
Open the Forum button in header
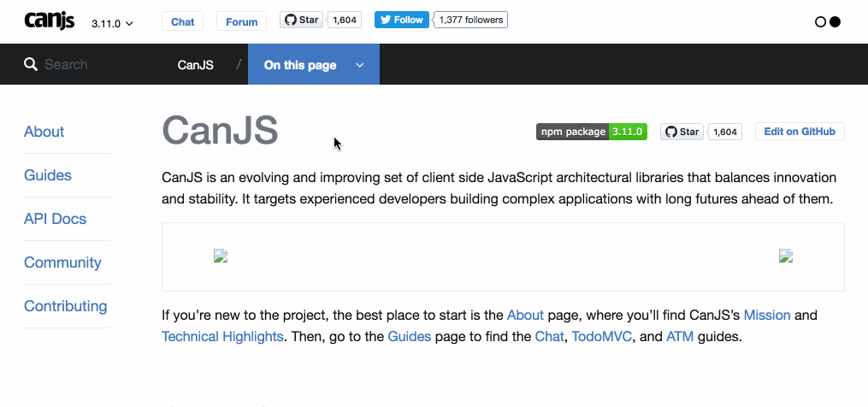coord(241,21)
